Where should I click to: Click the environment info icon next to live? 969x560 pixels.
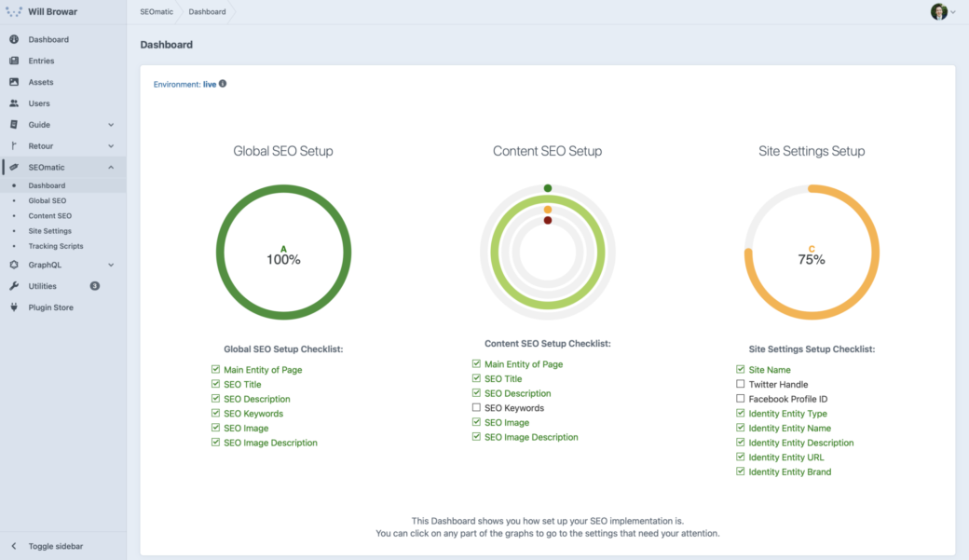(x=223, y=84)
